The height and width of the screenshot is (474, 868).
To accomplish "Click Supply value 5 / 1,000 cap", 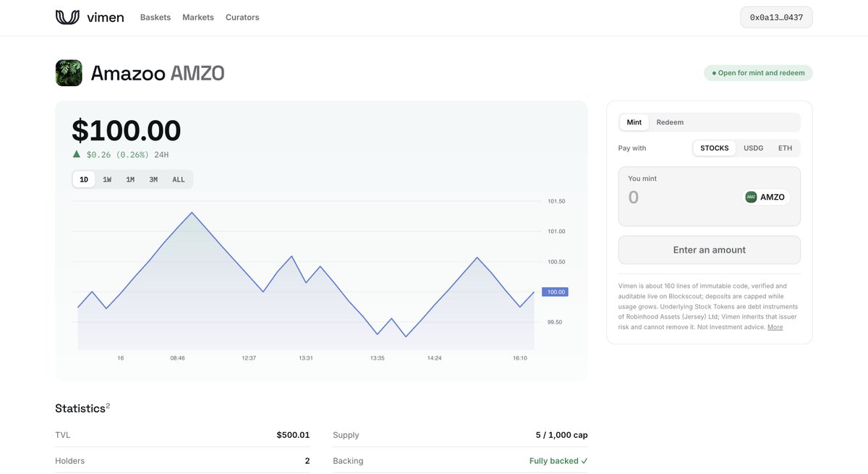I will [x=562, y=435].
